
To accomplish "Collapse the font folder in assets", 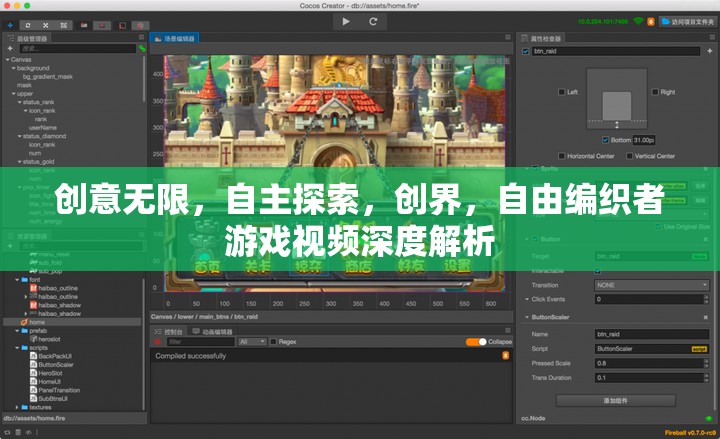I will click(x=17, y=279).
